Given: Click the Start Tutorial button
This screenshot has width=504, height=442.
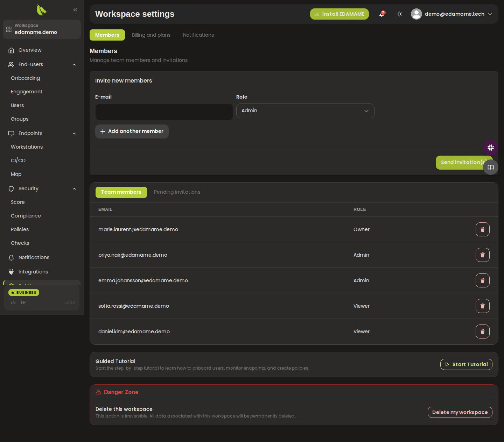Looking at the screenshot, I should [466, 364].
